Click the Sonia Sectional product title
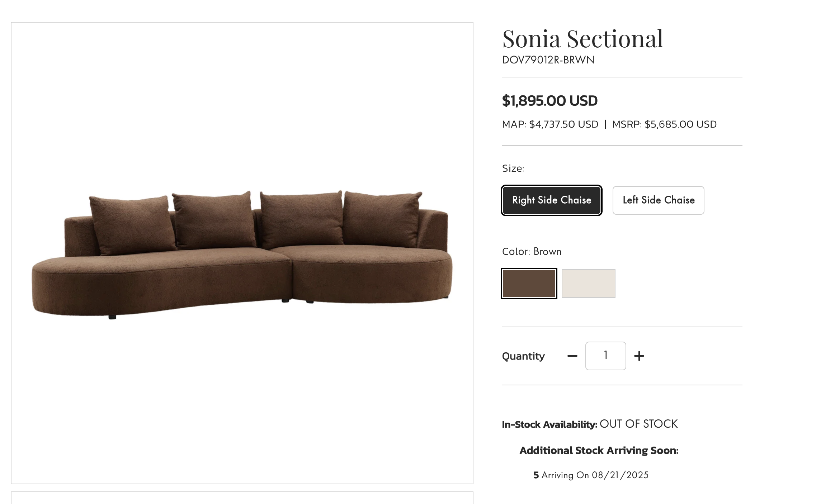 pyautogui.click(x=582, y=39)
